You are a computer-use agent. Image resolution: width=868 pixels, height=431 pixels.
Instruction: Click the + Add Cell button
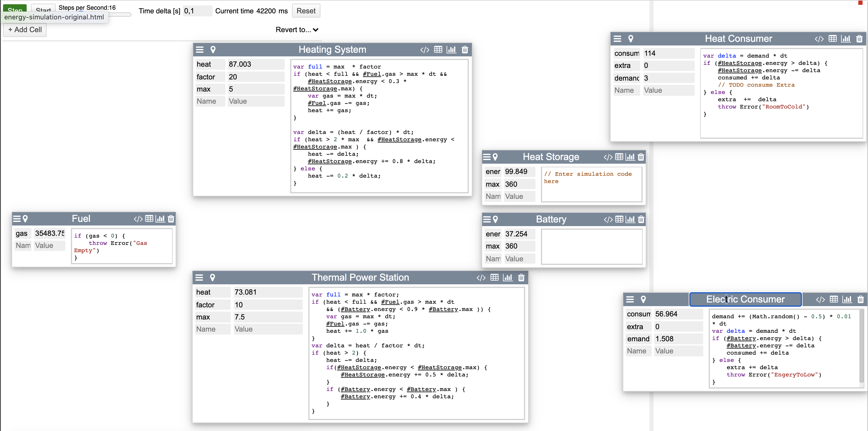click(25, 30)
